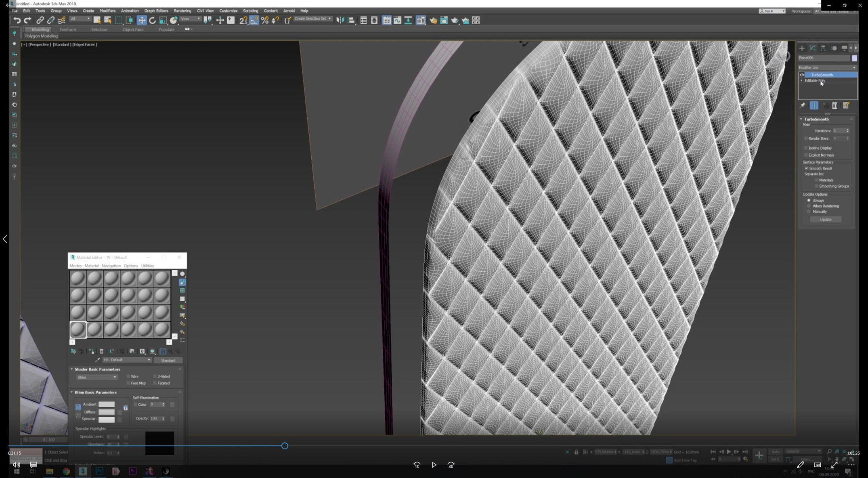This screenshot has height=478, width=868.
Task: Click the Plane006 object color swatch
Action: coord(854,58)
